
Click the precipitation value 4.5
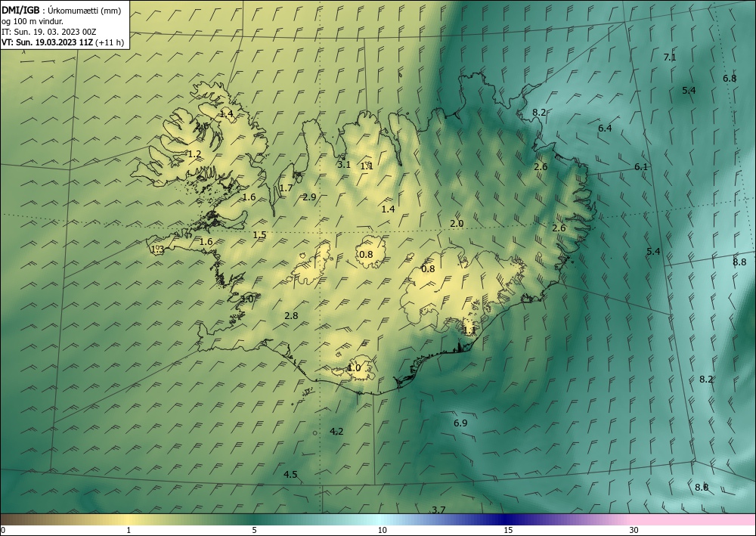pyautogui.click(x=290, y=475)
